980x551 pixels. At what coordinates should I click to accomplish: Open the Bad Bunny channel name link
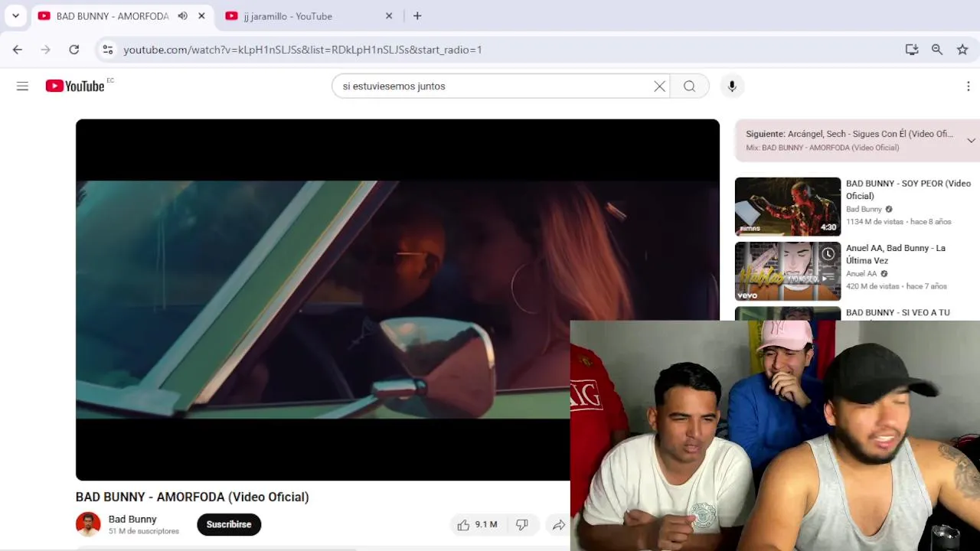(132, 519)
